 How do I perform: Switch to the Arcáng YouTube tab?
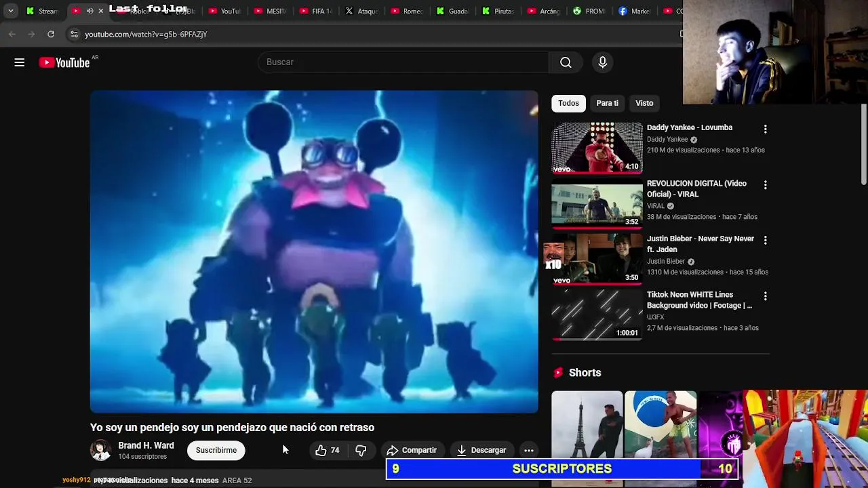pos(543,11)
